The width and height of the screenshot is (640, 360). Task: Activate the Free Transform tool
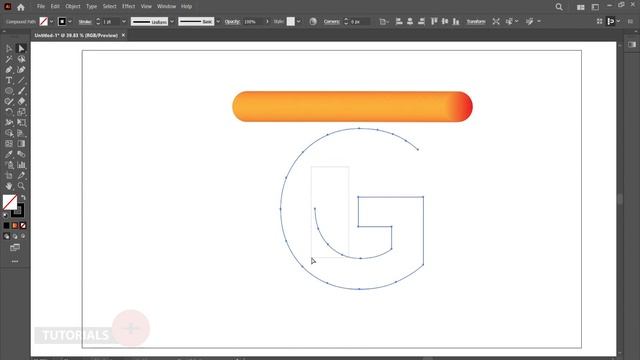coord(21,123)
